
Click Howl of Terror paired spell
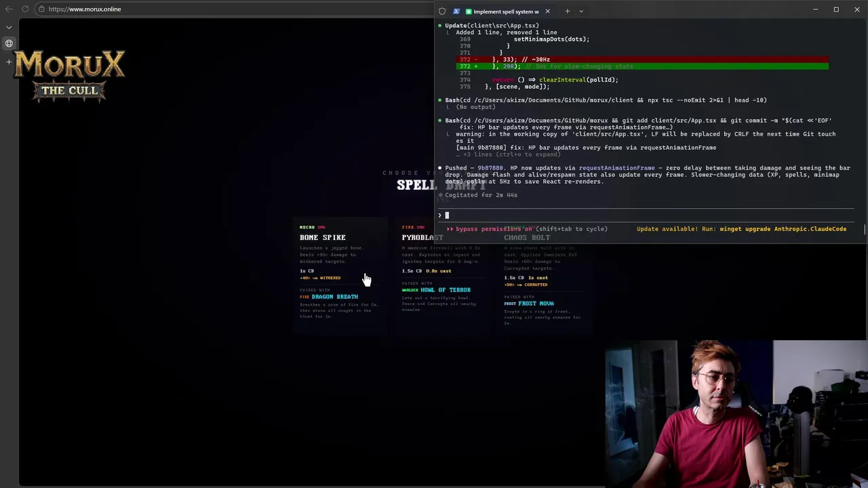point(446,290)
